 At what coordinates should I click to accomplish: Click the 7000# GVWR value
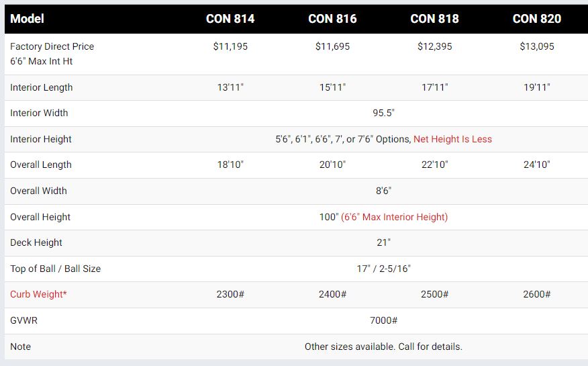tap(383, 320)
